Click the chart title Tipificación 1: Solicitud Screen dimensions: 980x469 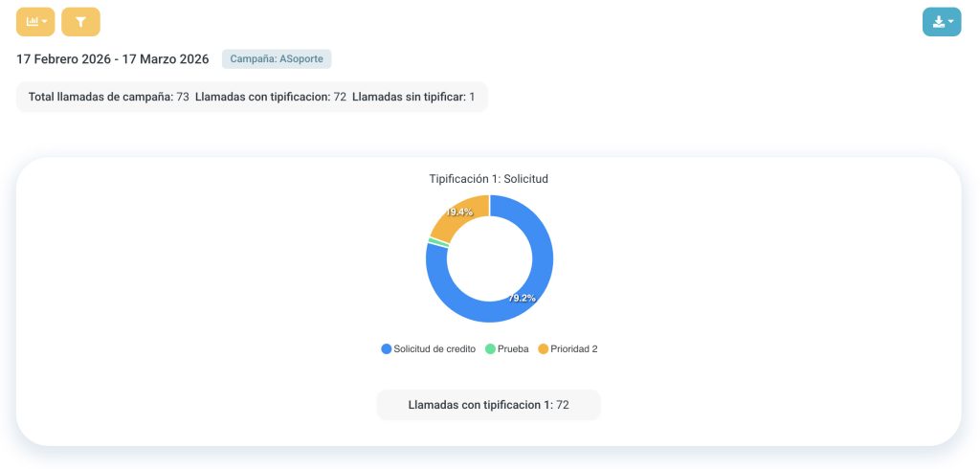488,179
